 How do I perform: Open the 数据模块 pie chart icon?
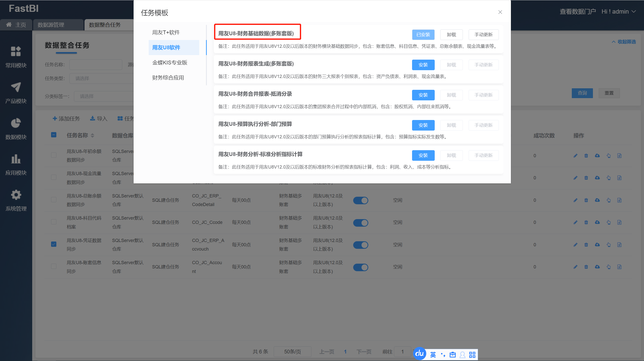point(16,123)
